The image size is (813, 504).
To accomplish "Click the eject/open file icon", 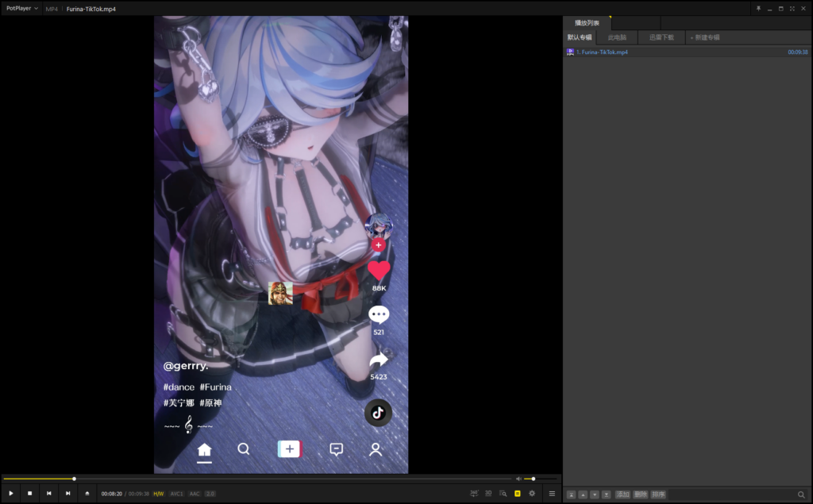I will (x=87, y=494).
